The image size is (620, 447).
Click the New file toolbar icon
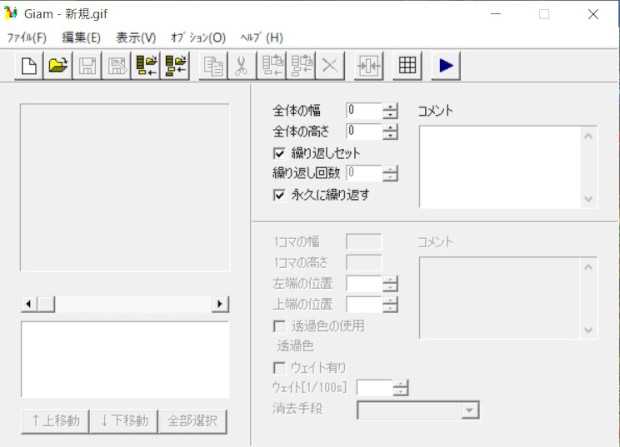[29, 66]
